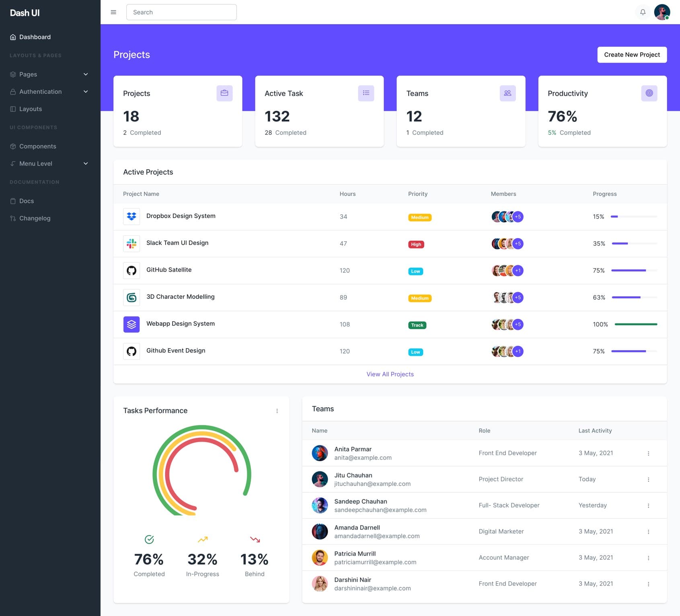This screenshot has width=680, height=616.
Task: Click the Projects briefcase icon
Action: [224, 93]
